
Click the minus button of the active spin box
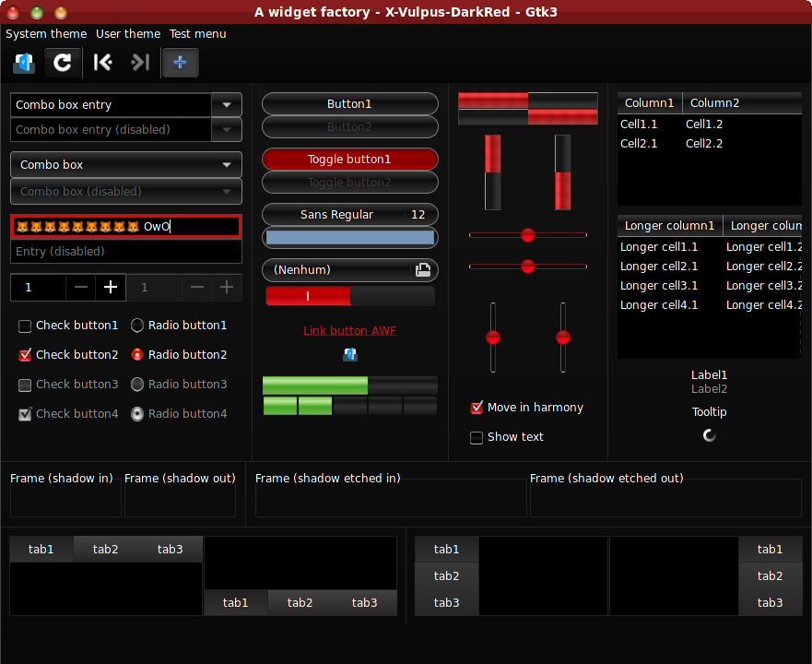coord(81,287)
